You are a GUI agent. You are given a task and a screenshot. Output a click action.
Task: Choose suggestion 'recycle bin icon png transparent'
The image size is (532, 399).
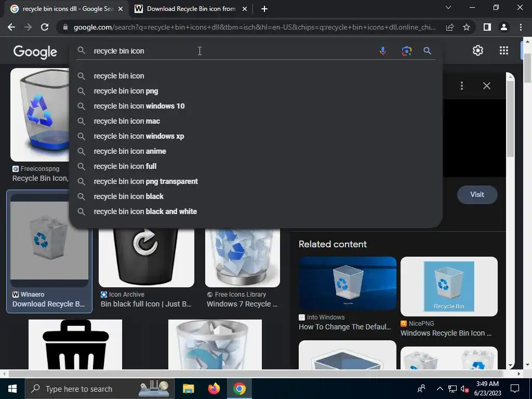pos(256,181)
